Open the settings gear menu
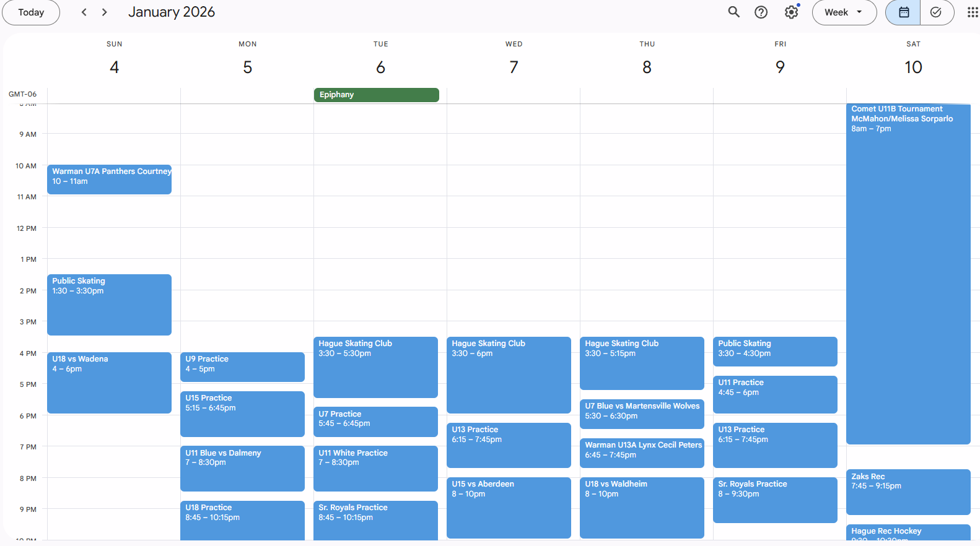This screenshot has width=980, height=546. pyautogui.click(x=791, y=12)
